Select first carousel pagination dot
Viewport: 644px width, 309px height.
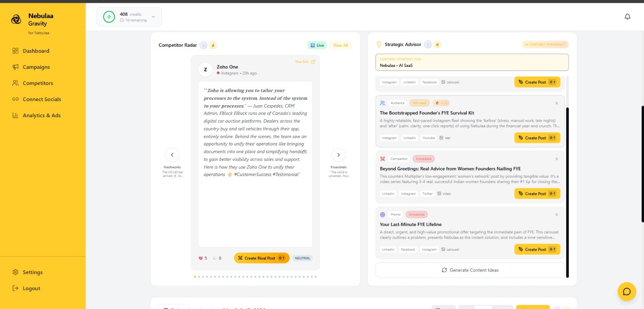pos(195,277)
